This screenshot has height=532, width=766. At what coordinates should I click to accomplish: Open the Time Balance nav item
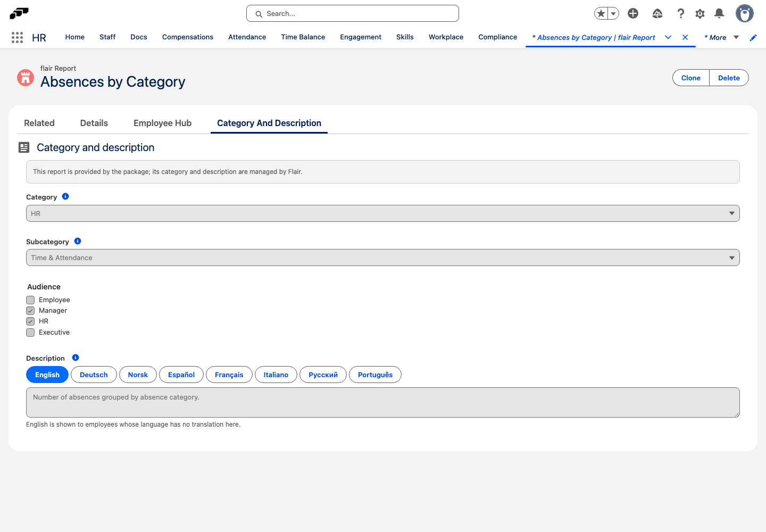303,37
